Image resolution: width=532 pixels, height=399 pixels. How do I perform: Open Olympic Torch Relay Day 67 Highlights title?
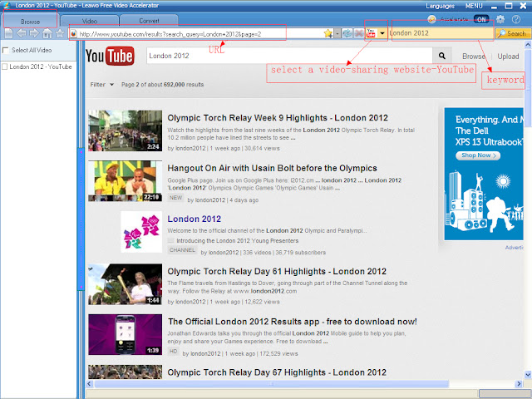coord(277,372)
